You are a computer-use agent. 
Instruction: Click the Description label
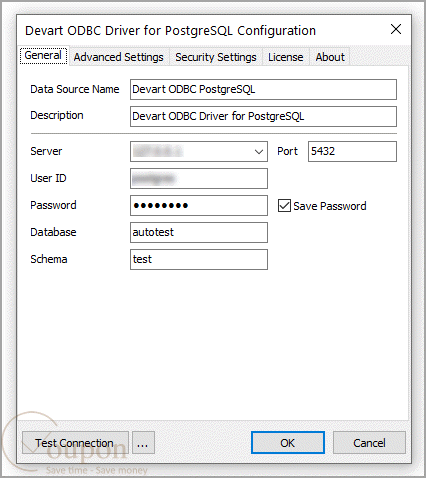tap(57, 116)
